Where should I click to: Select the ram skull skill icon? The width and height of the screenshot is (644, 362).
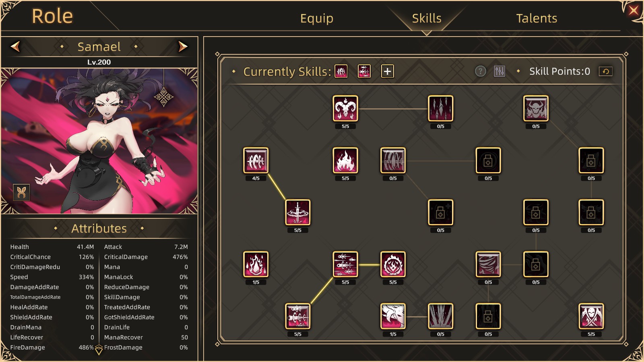coord(345,108)
